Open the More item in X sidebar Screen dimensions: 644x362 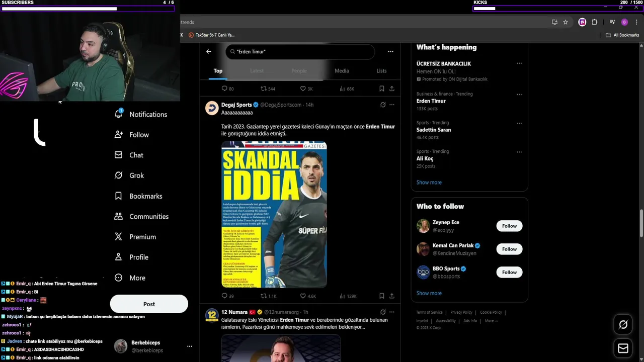(x=130, y=278)
